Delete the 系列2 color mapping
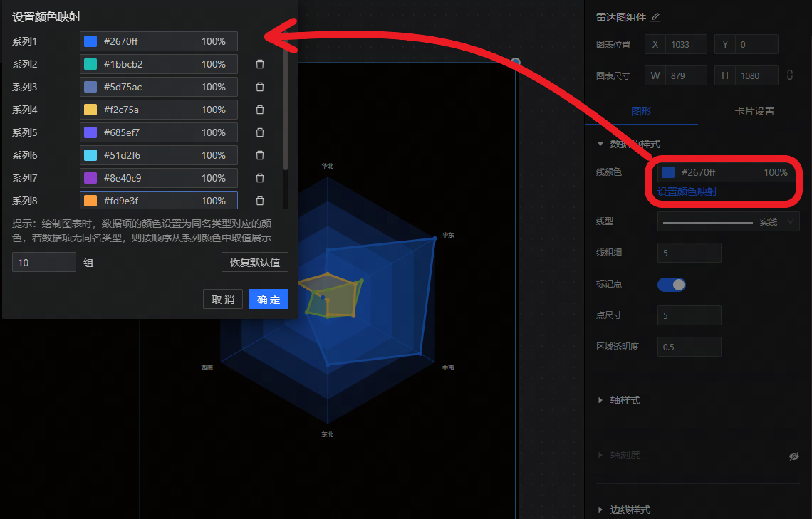Image resolution: width=812 pixels, height=519 pixels. (260, 64)
